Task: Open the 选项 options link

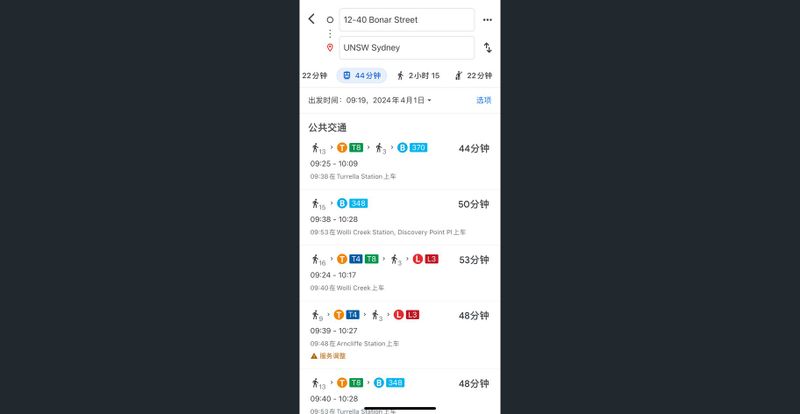Action: [x=483, y=100]
